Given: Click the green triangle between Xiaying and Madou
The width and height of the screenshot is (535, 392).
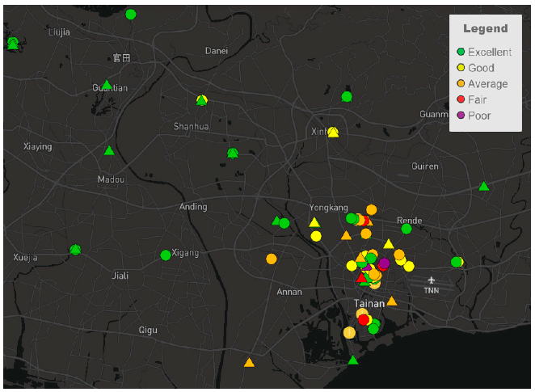Looking at the screenshot, I should coord(109,150).
